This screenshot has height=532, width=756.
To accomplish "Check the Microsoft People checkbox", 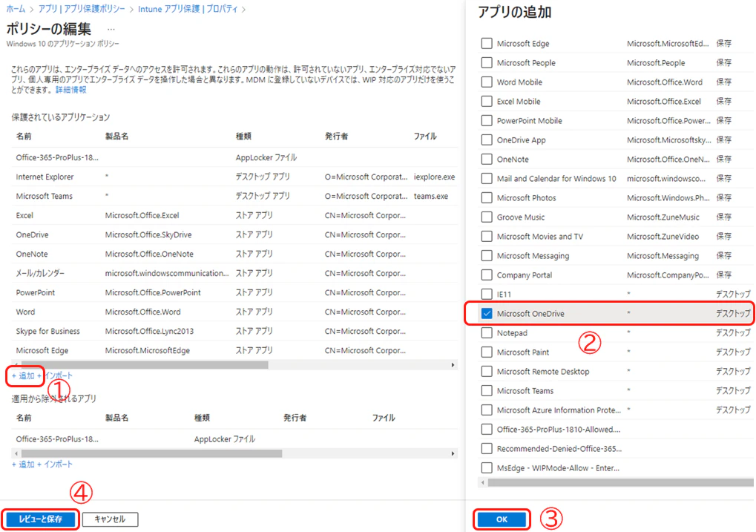I will [487, 63].
